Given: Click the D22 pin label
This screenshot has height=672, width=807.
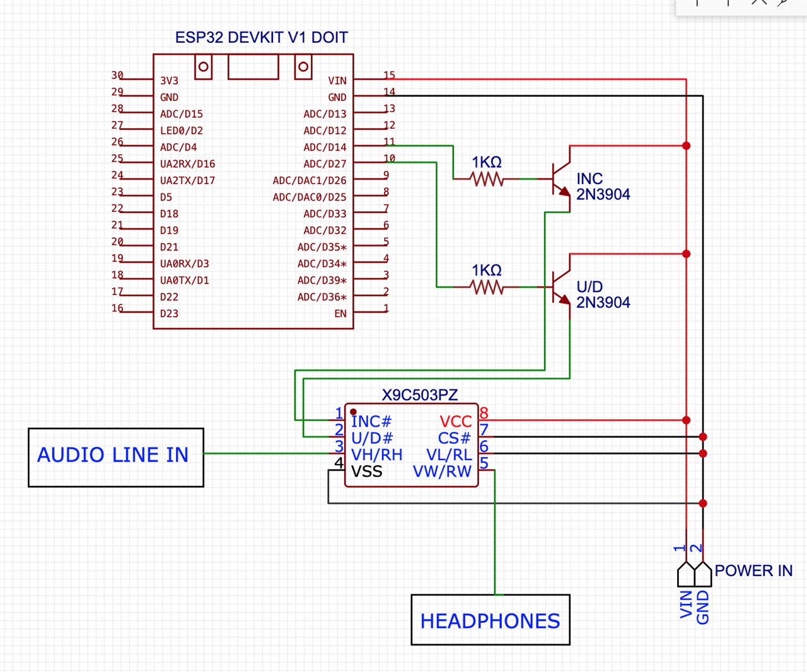Looking at the screenshot, I should 169,297.
